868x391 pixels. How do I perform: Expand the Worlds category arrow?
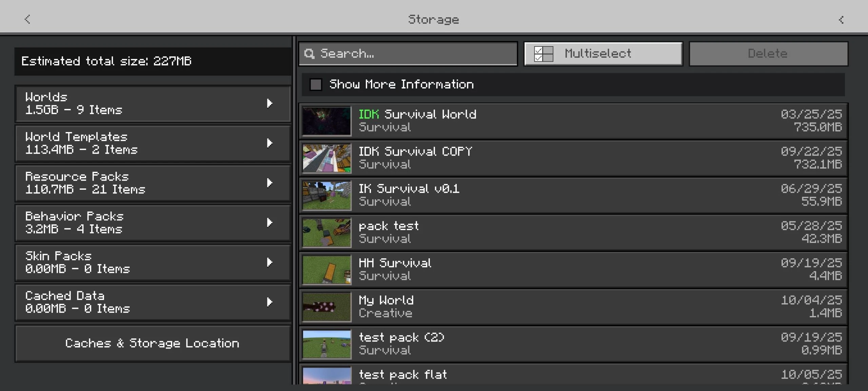(270, 103)
